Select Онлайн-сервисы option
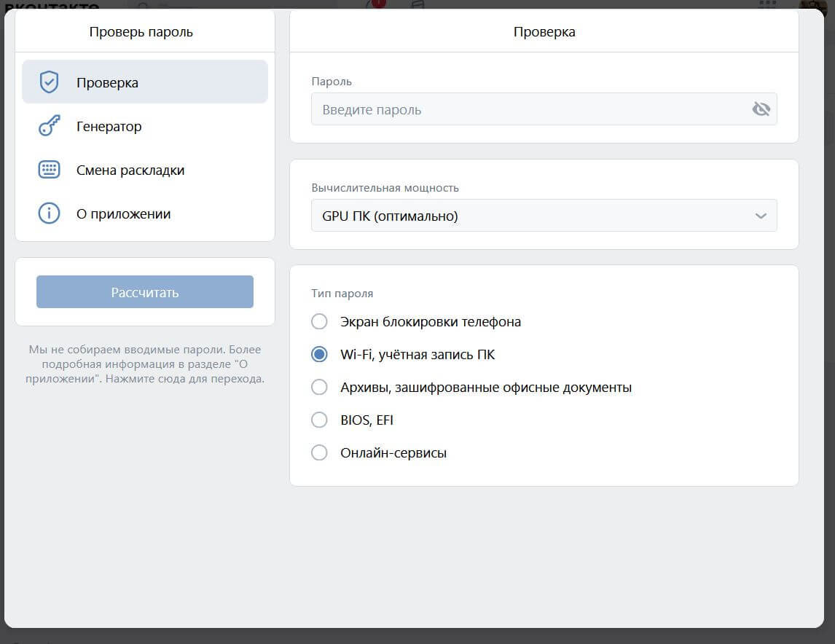Screen dimensions: 835x644 [319, 452]
